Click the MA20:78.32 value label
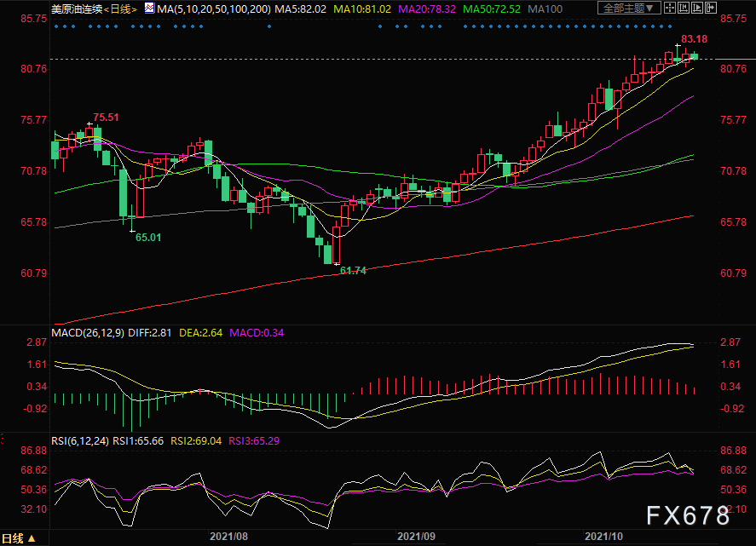The height and width of the screenshot is (546, 756). tap(427, 9)
